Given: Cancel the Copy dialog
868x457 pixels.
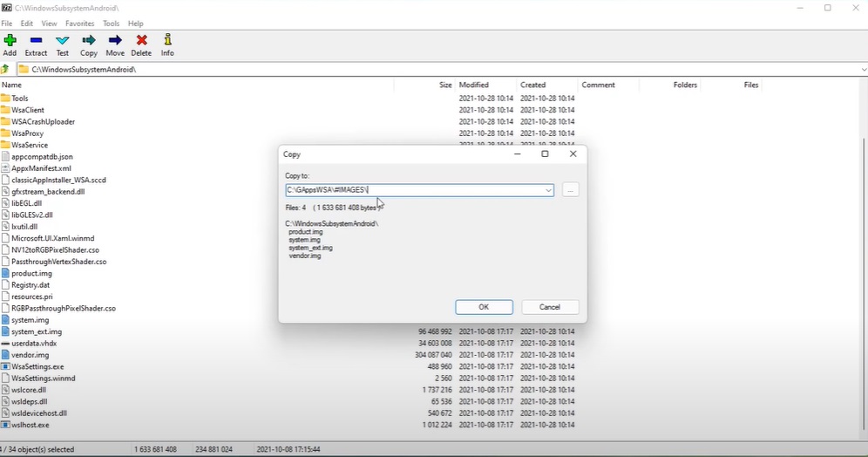Looking at the screenshot, I should coord(550,307).
